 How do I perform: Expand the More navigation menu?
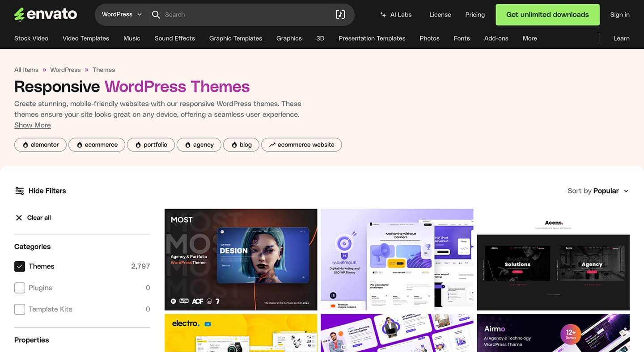pos(530,38)
